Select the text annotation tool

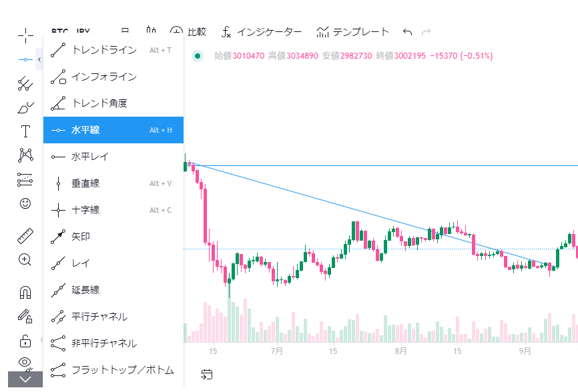(x=25, y=131)
